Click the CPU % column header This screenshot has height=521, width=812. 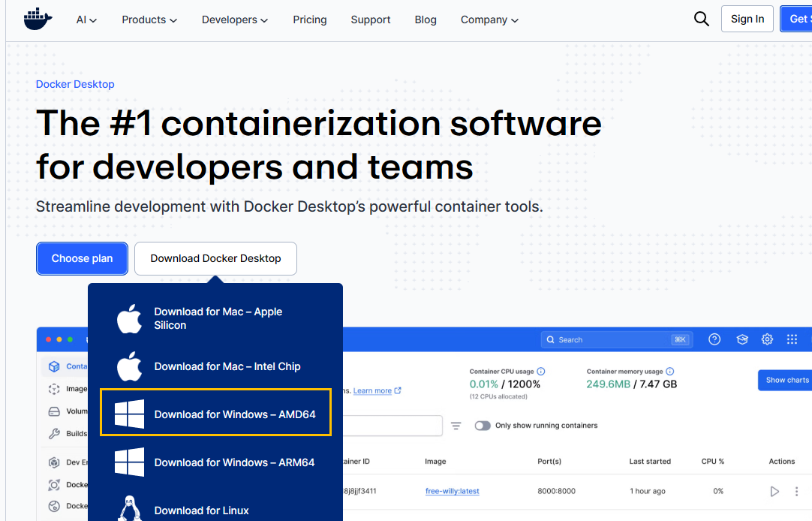(x=713, y=462)
